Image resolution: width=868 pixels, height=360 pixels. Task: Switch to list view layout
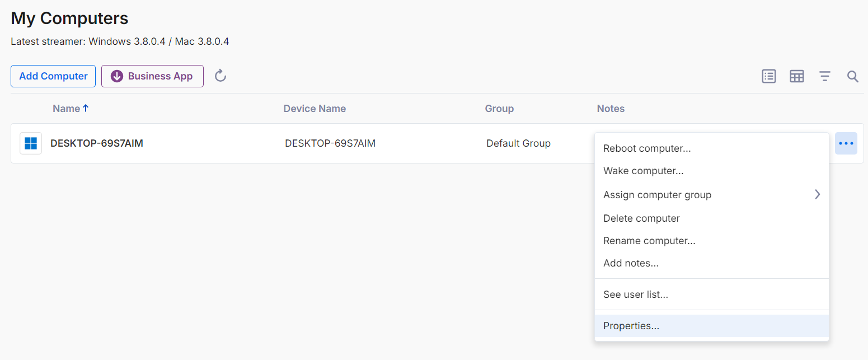(768, 76)
